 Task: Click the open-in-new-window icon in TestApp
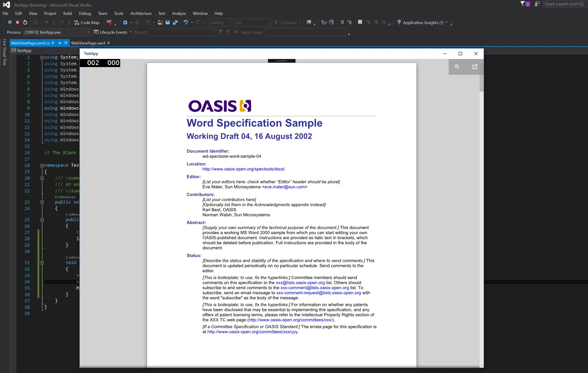475,67
